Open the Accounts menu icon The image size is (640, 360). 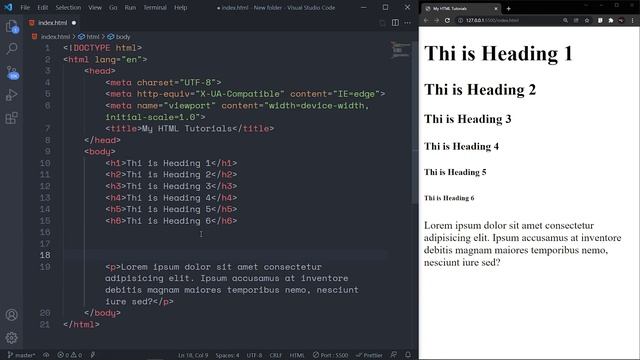pyautogui.click(x=12, y=315)
